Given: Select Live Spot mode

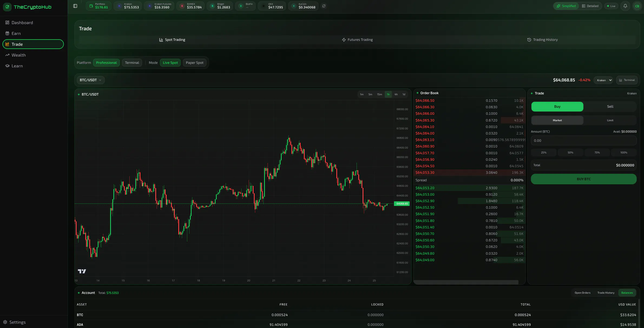Looking at the screenshot, I should 170,63.
